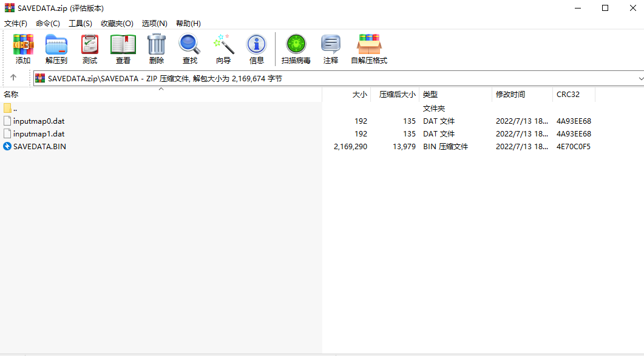Run the 测试 (Test) archive tool
Image resolution: width=644 pixels, height=356 pixels.
tap(90, 49)
